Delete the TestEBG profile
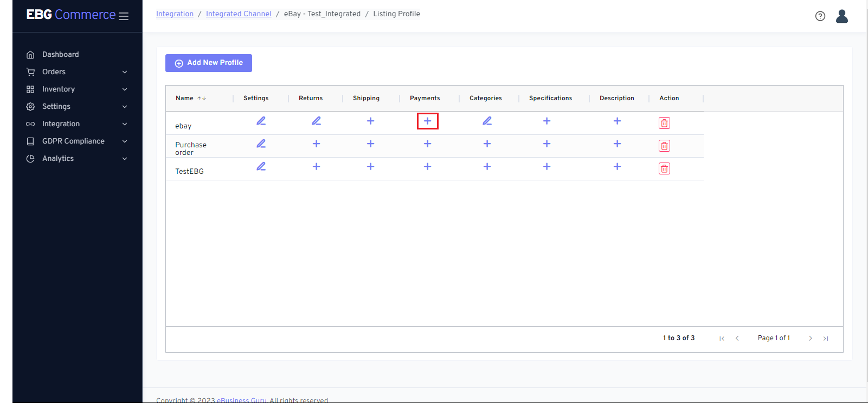This screenshot has height=409, width=868. click(x=664, y=168)
